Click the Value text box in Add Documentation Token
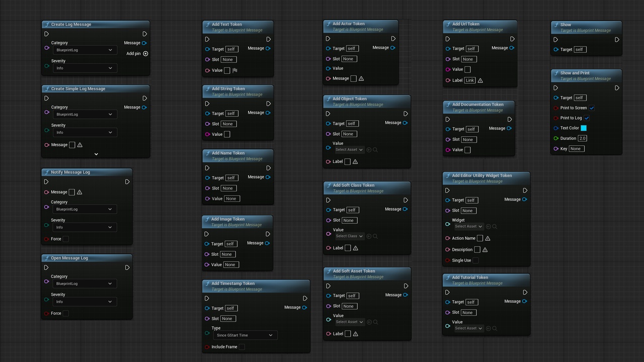 pyautogui.click(x=467, y=150)
